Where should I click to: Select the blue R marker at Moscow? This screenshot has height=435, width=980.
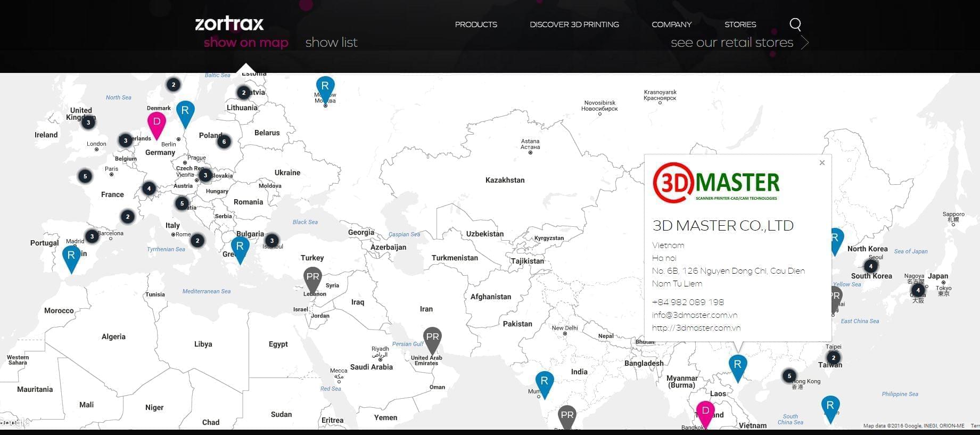[x=325, y=89]
